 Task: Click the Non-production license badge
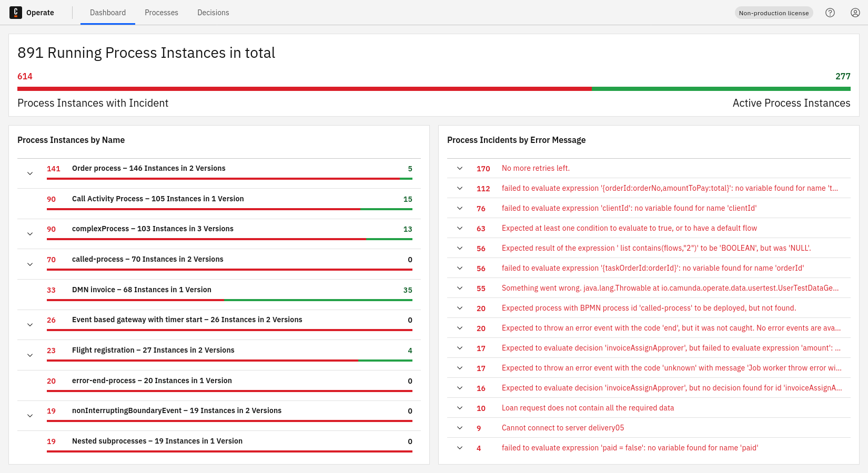click(773, 13)
